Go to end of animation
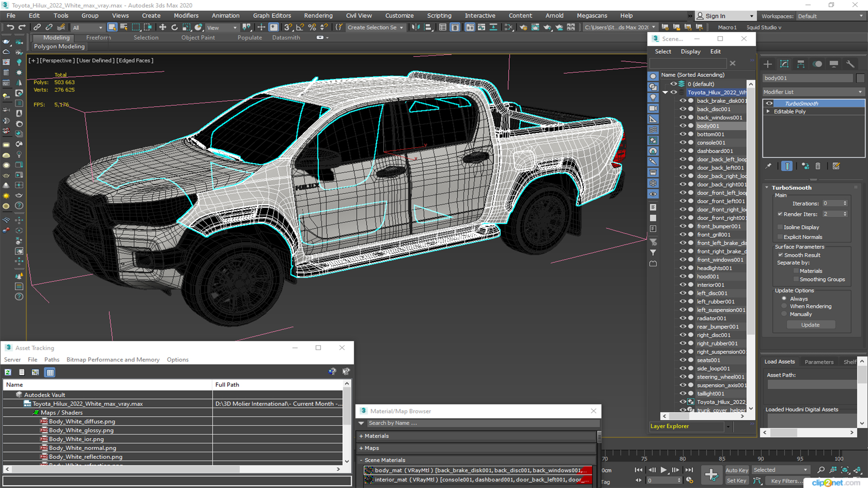 pyautogui.click(x=689, y=470)
